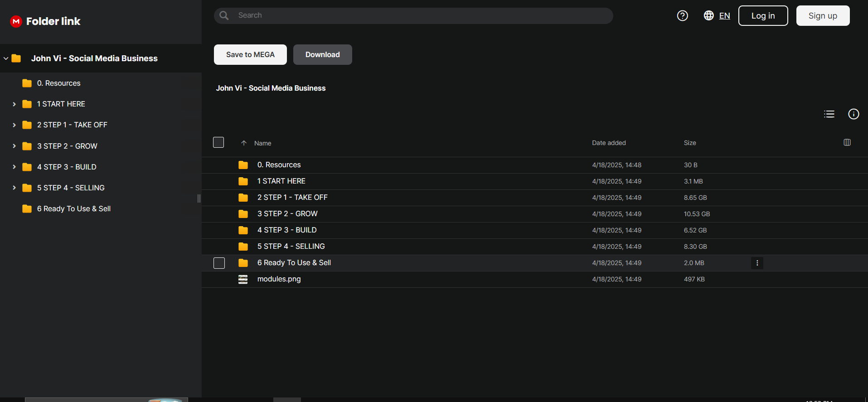This screenshot has height=402, width=868.
Task: Click folder icon of 6 Ready To Use & Sell row
Action: tap(243, 263)
